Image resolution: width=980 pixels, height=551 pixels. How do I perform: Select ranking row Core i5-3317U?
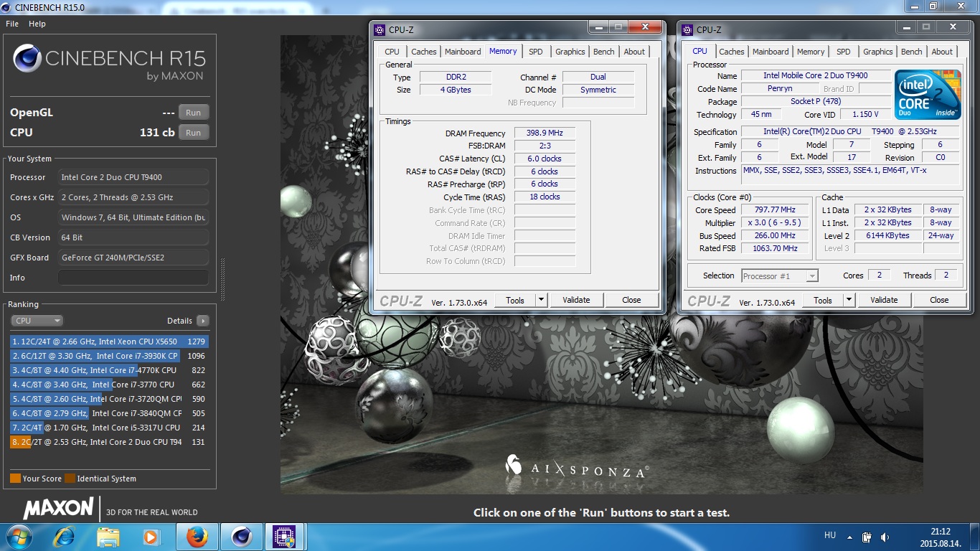[109, 428]
